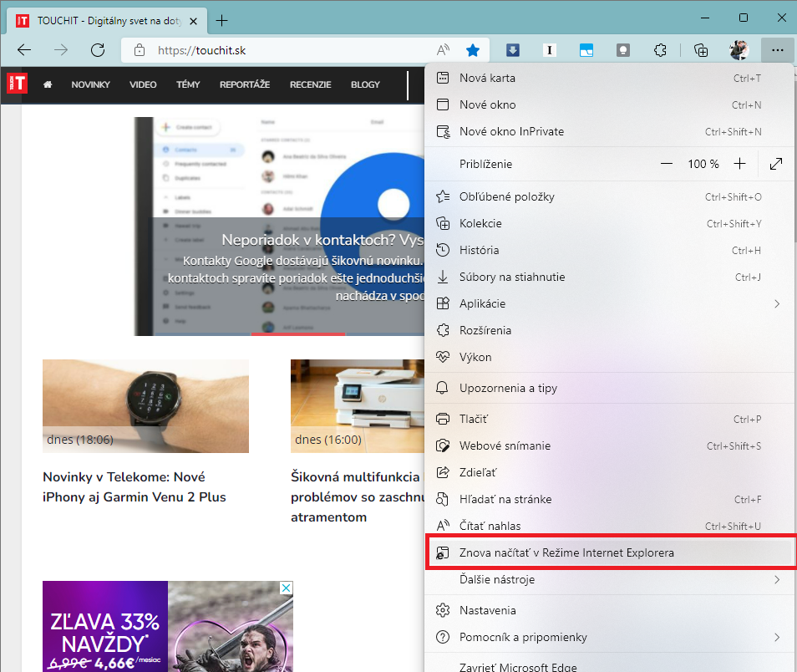Open the Collections toolbar icon
The height and width of the screenshot is (672, 797).
(701, 50)
